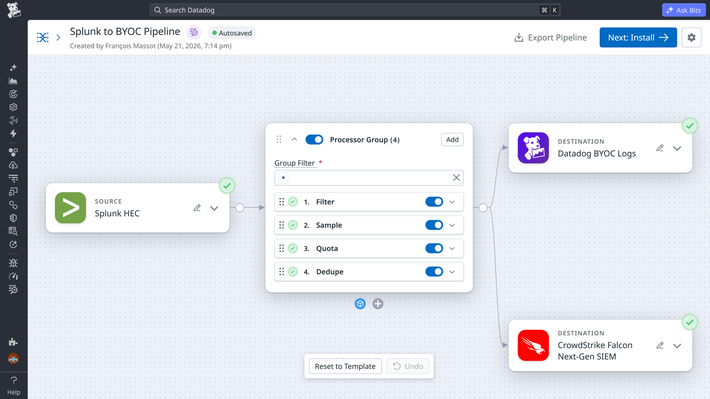This screenshot has width=710, height=399.
Task: Open the dashboards chart sidebar icon
Action: (13, 81)
